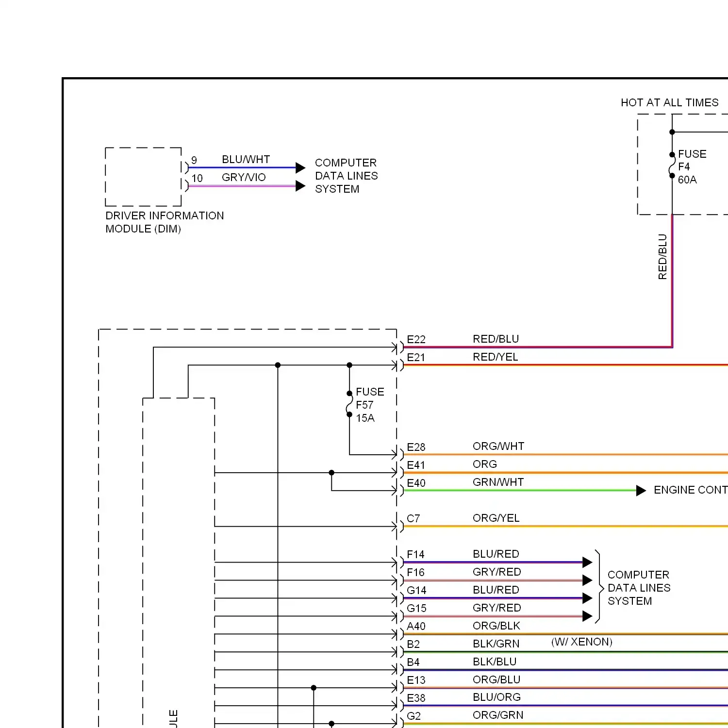
Task: Select the ORG/BLU wire color label
Action: click(x=496, y=679)
